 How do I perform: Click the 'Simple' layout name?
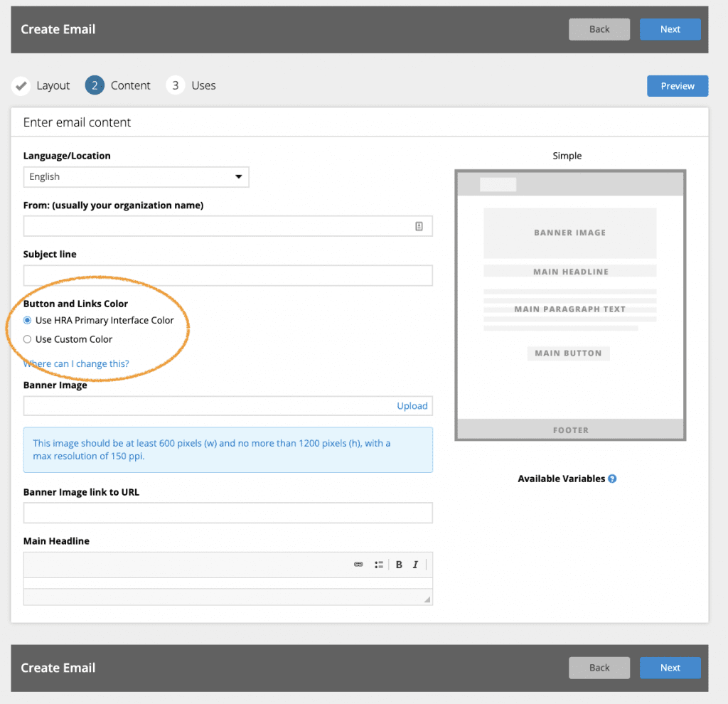click(567, 156)
